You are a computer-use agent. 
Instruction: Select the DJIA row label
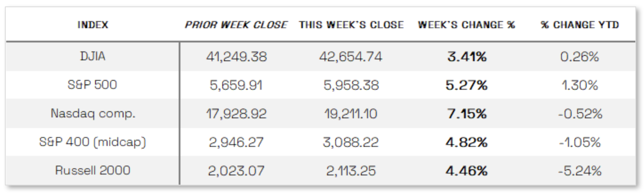click(x=92, y=56)
